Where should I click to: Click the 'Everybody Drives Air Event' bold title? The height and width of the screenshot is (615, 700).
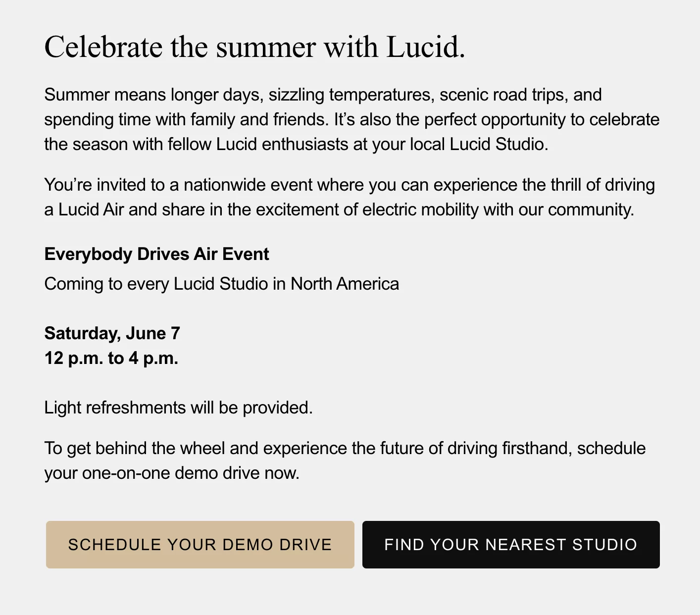[x=156, y=254]
